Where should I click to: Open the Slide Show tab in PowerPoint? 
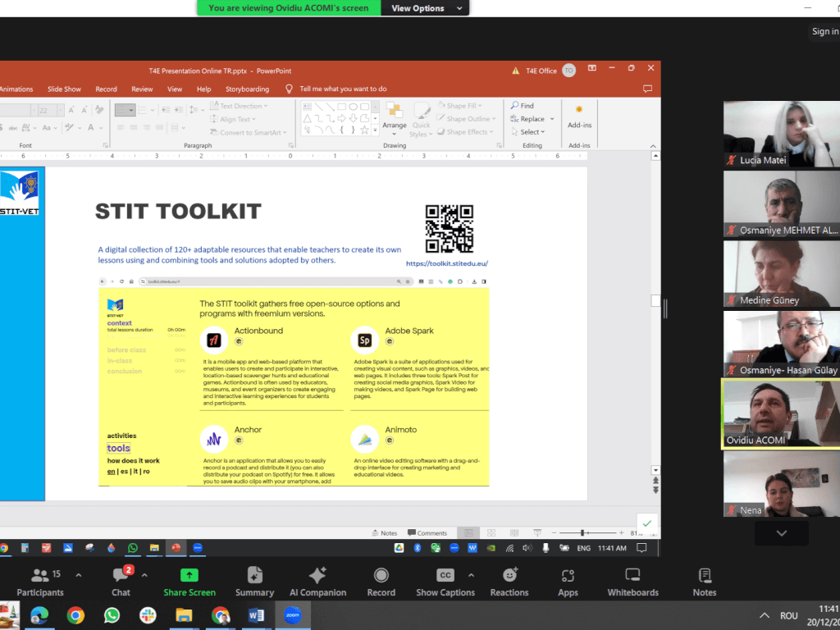[64, 89]
